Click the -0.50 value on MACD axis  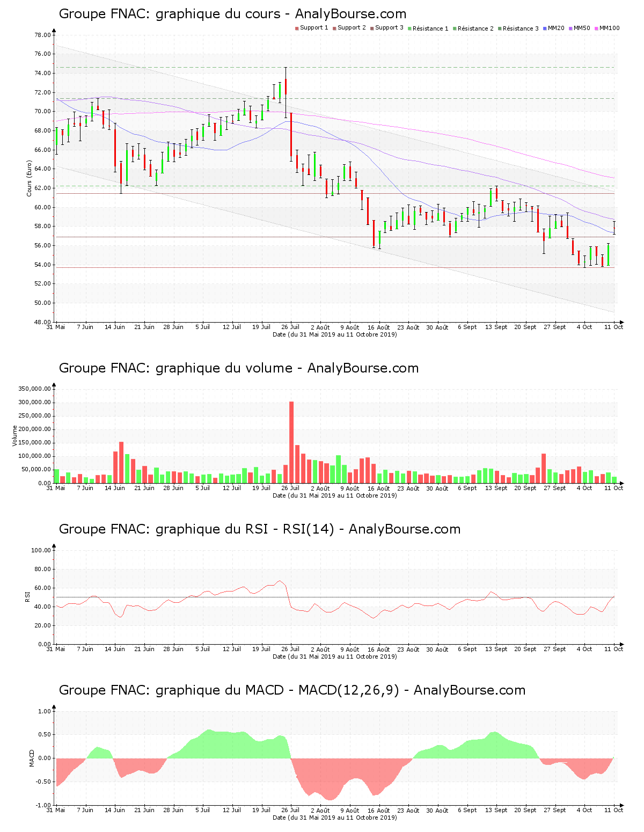pos(43,782)
